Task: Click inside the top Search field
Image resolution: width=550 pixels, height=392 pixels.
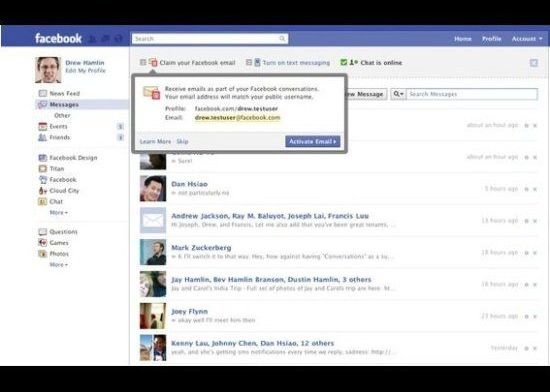Action: (x=210, y=39)
